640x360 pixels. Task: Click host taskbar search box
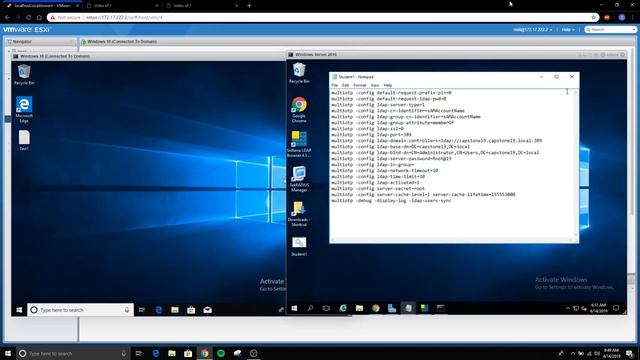[x=73, y=353]
